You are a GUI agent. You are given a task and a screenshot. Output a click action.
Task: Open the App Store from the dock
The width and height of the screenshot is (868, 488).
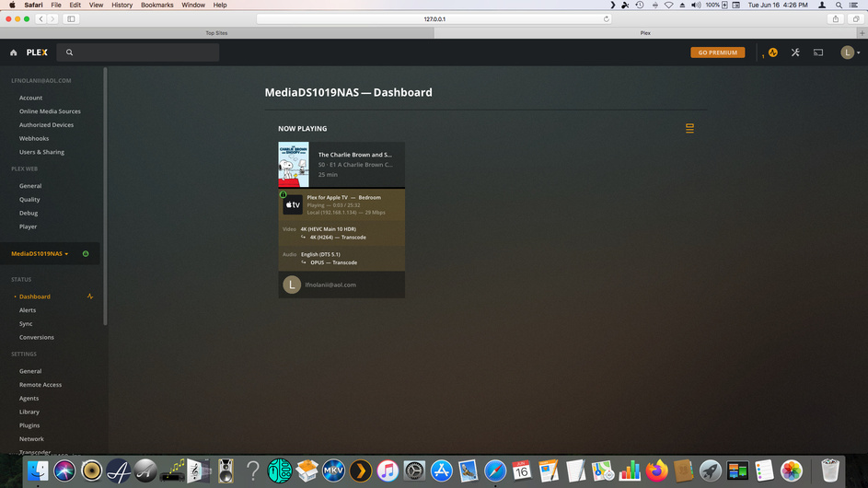tap(441, 471)
